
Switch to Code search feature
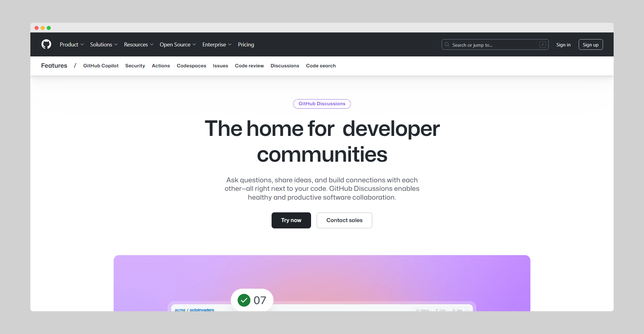pyautogui.click(x=321, y=66)
